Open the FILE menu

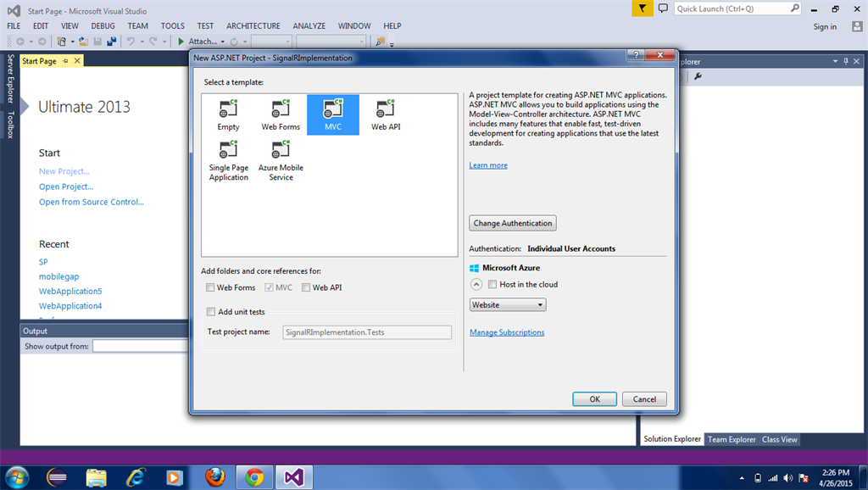pos(14,26)
